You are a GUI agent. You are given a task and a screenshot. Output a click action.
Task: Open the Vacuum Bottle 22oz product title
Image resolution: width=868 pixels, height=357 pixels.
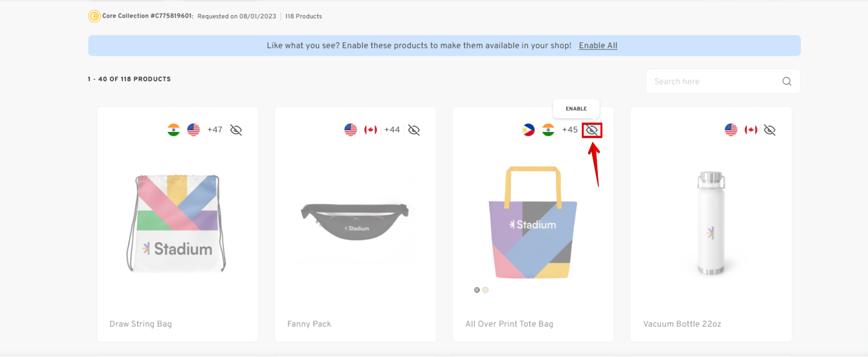(x=682, y=324)
